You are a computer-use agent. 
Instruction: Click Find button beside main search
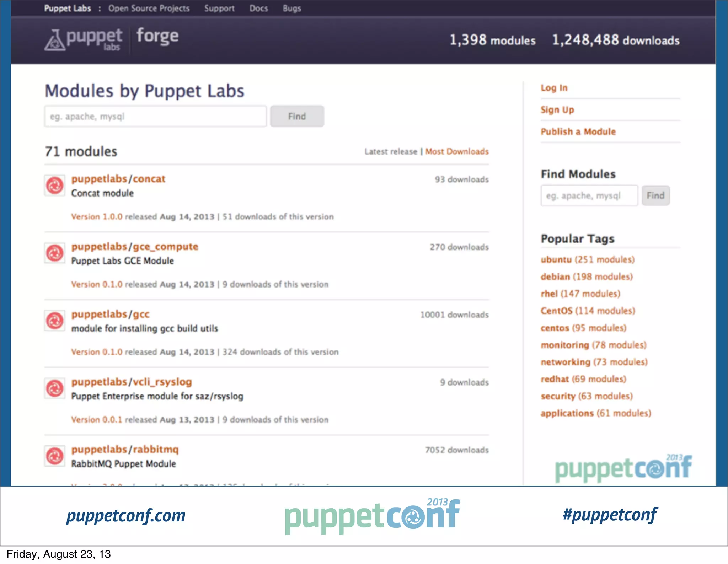click(x=297, y=116)
